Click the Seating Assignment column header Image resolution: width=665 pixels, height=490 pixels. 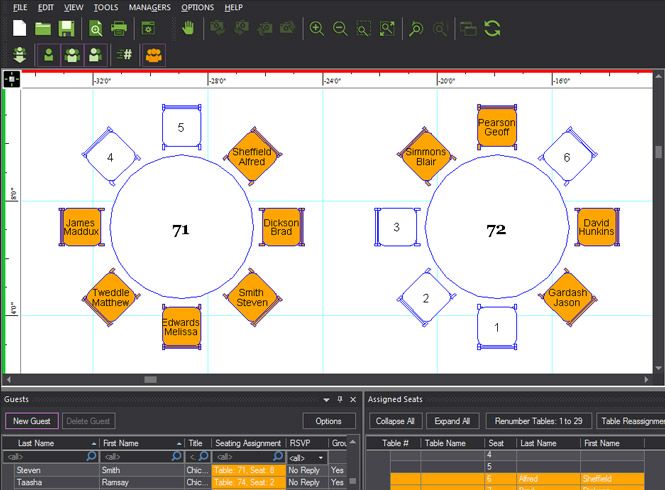249,443
